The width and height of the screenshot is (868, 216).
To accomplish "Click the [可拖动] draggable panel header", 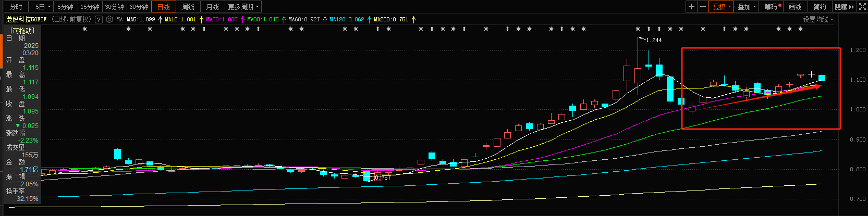I will click(22, 31).
